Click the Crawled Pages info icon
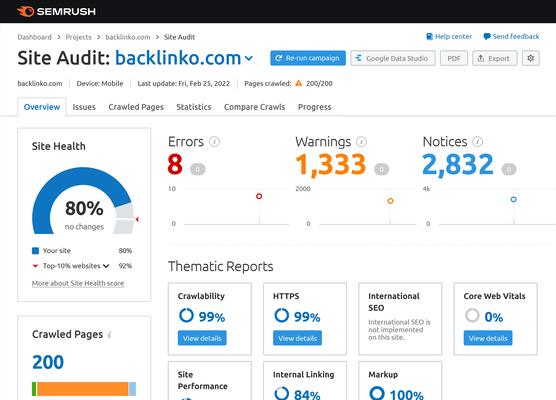The height and width of the screenshot is (400, 556). pos(110,334)
